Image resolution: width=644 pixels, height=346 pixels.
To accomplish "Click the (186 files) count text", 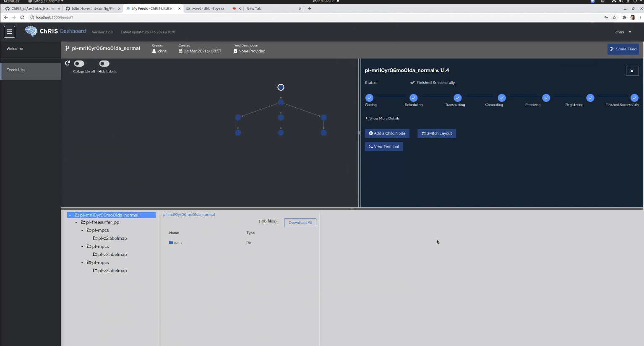I will pos(268,221).
